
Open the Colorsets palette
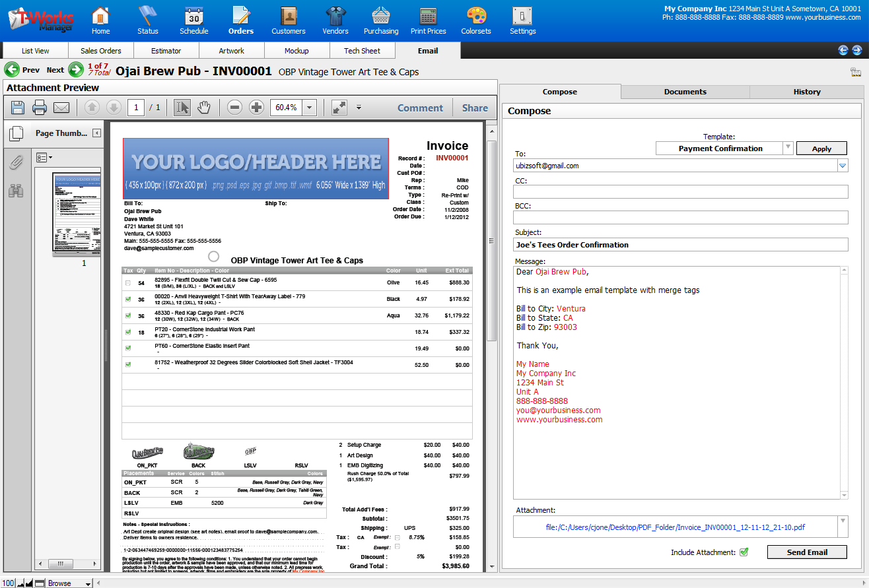tap(476, 20)
